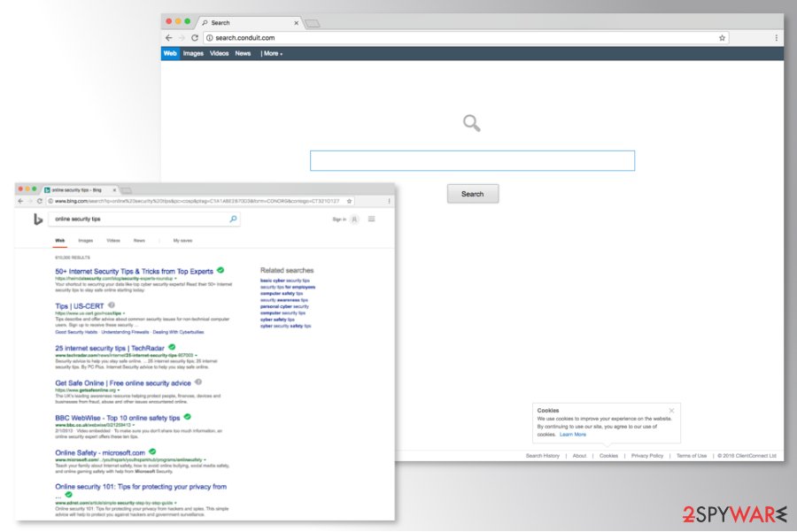Select Bing News results tab
The image size is (797, 532).
pos(139,241)
